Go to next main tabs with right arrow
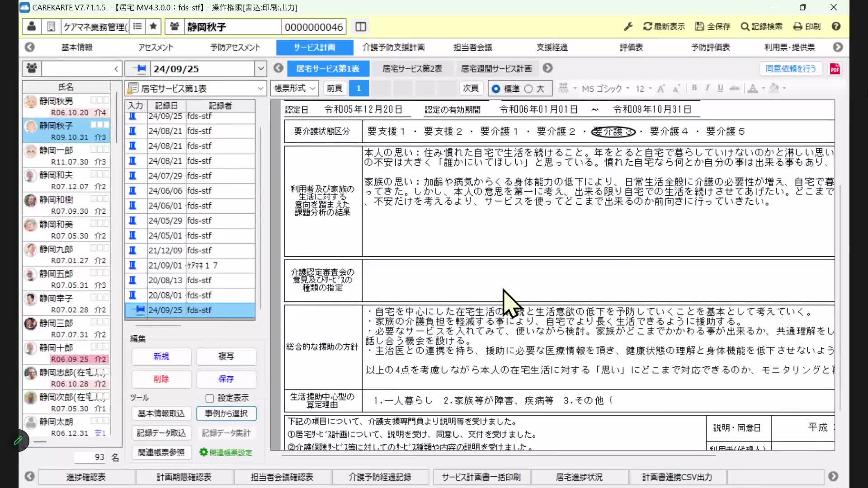Viewport: 868px width, 488px height. pos(838,47)
